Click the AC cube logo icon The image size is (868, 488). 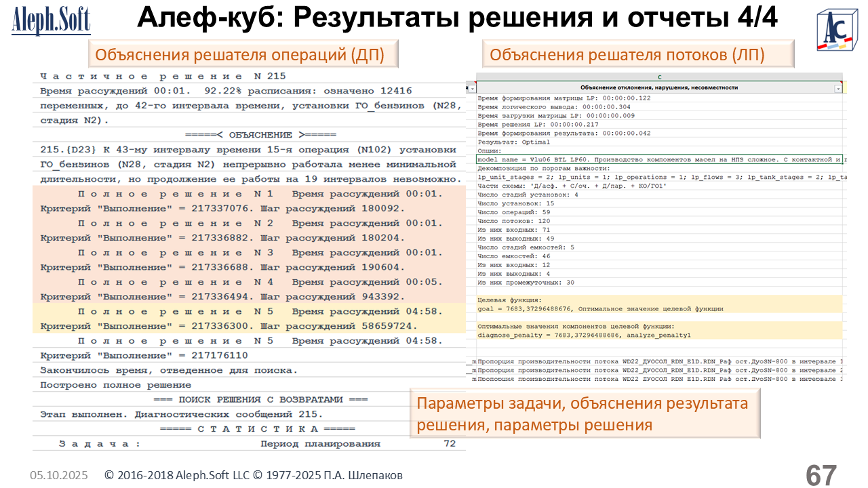pos(836,31)
